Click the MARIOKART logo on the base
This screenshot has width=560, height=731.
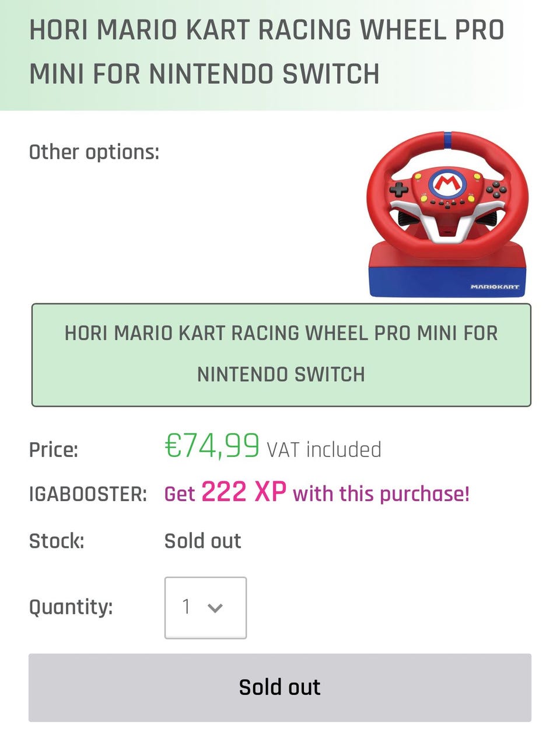[495, 287]
